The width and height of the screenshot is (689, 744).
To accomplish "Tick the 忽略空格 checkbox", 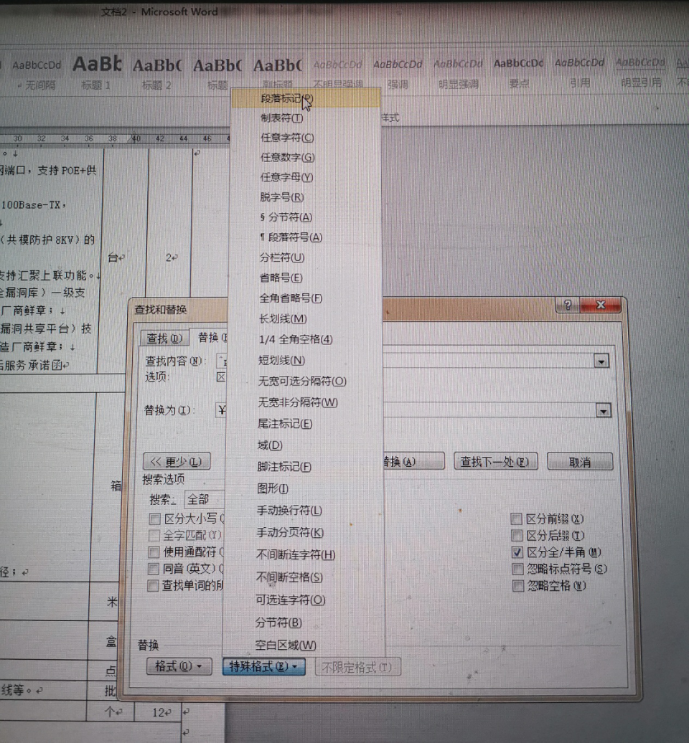I will (517, 585).
